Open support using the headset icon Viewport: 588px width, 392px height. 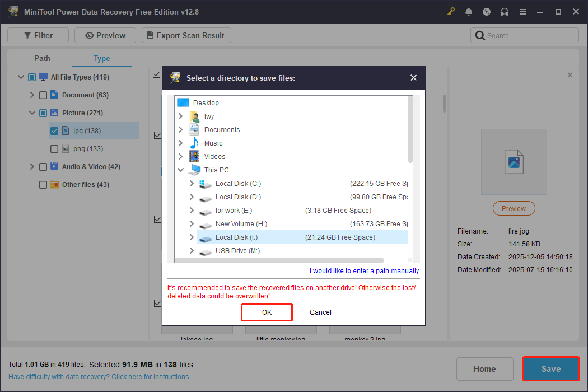click(x=505, y=11)
